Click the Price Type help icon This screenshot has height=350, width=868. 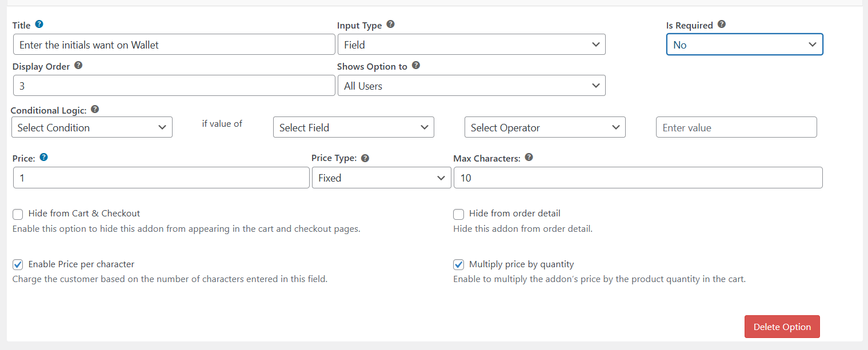coord(365,158)
